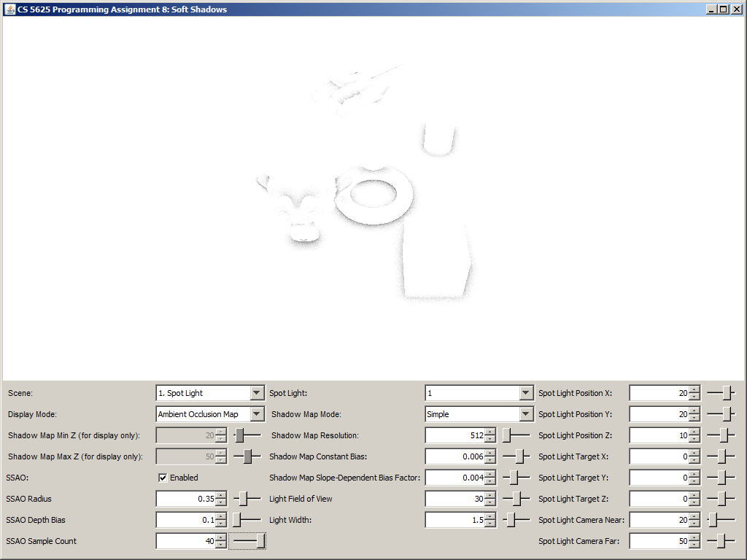Increase Spot Light Camera Far value
The height and width of the screenshot is (560, 747).
(694, 538)
